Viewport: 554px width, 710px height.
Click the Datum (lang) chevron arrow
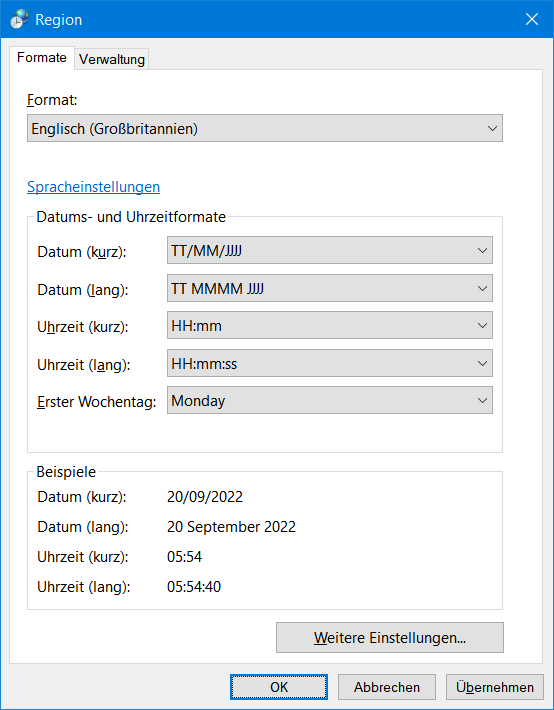point(482,288)
